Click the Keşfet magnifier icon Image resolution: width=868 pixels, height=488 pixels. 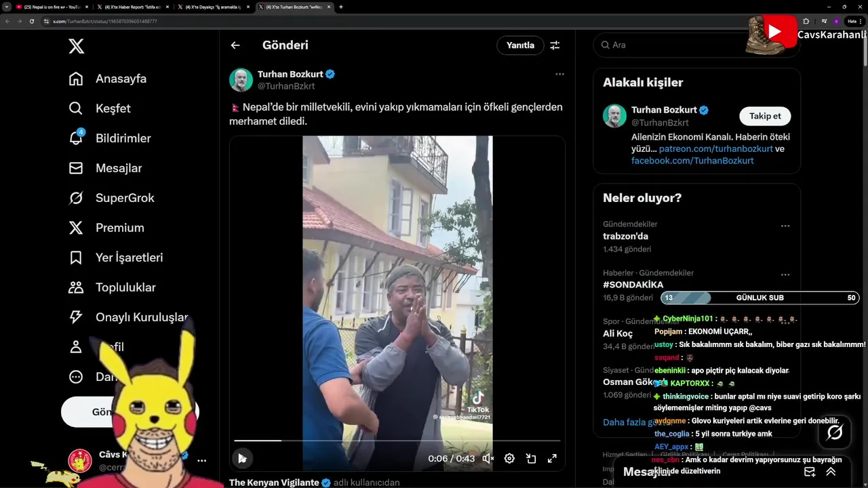(x=76, y=108)
